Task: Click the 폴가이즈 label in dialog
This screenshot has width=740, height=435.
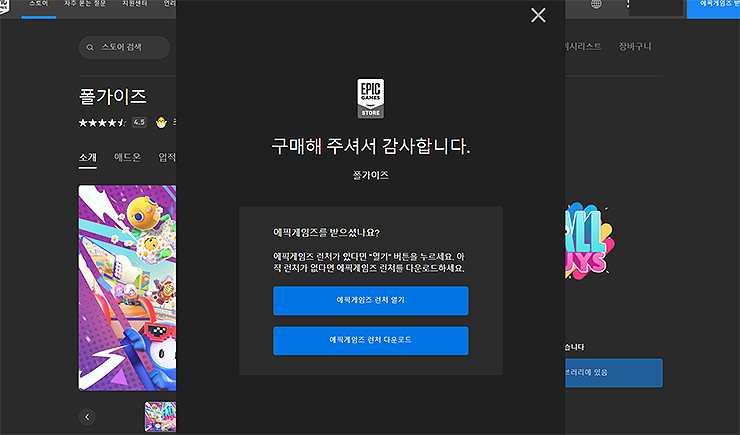Action: (x=370, y=175)
